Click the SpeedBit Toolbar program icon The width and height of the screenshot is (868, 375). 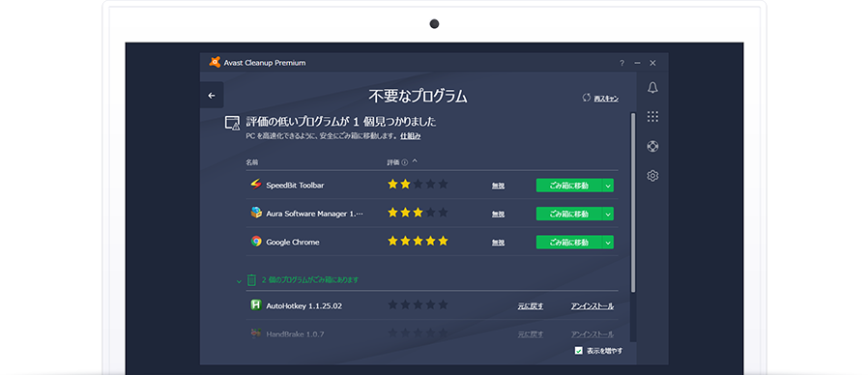[x=256, y=185]
